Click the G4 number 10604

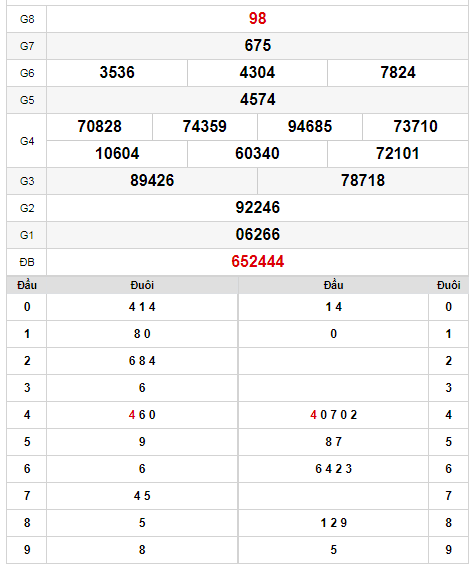[x=117, y=154]
